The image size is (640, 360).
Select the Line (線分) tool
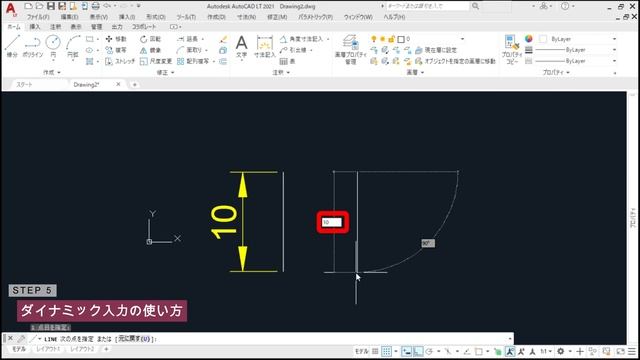[12, 46]
